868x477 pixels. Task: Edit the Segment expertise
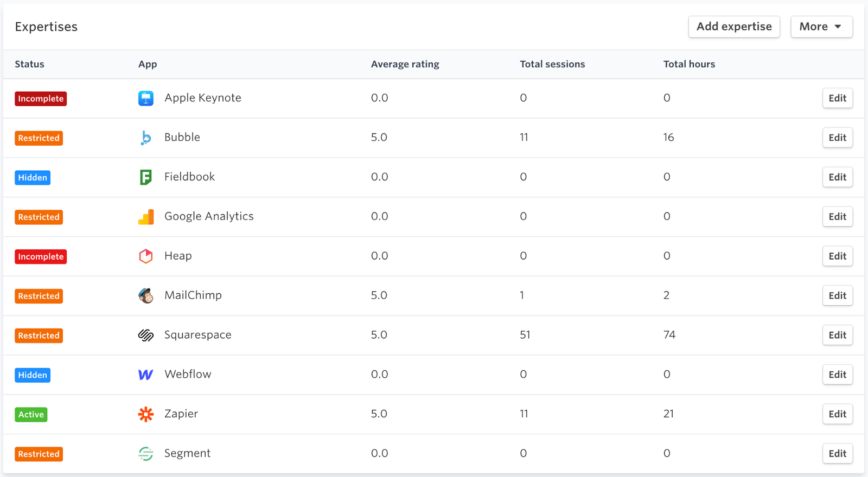pos(837,454)
